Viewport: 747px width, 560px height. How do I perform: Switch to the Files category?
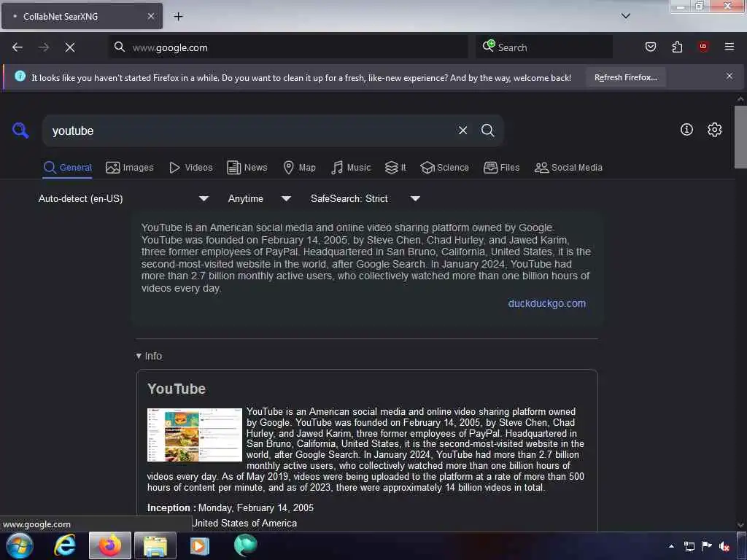(x=501, y=168)
